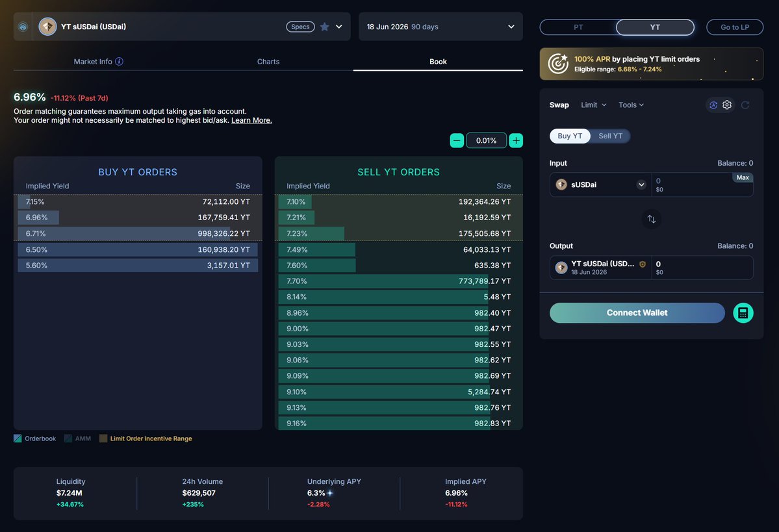The height and width of the screenshot is (532, 779).
Task: Select the 8.14% sell order row
Action: pyautogui.click(x=398, y=297)
